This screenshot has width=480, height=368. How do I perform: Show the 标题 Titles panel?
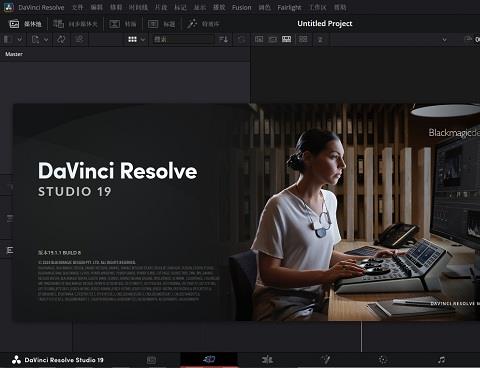tap(161, 24)
